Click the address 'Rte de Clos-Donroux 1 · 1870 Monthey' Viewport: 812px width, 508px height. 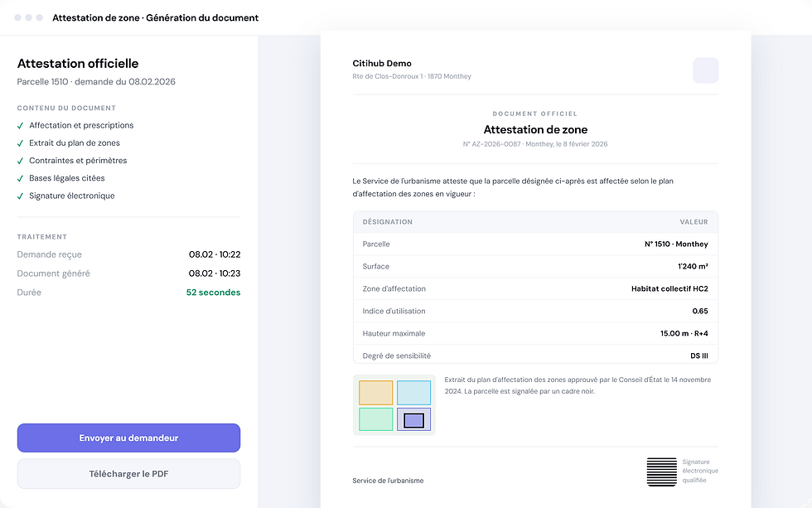pyautogui.click(x=412, y=76)
